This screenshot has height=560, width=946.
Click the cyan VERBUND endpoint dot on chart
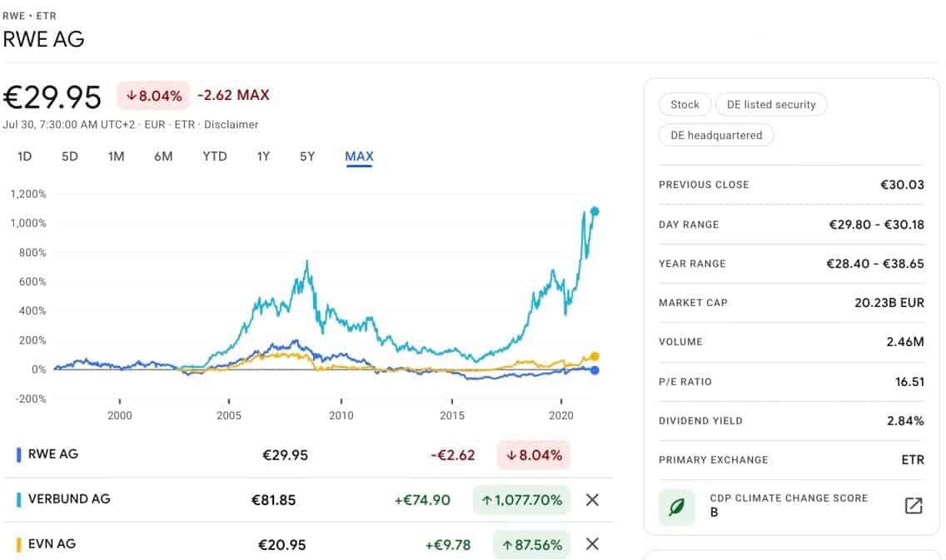595,211
